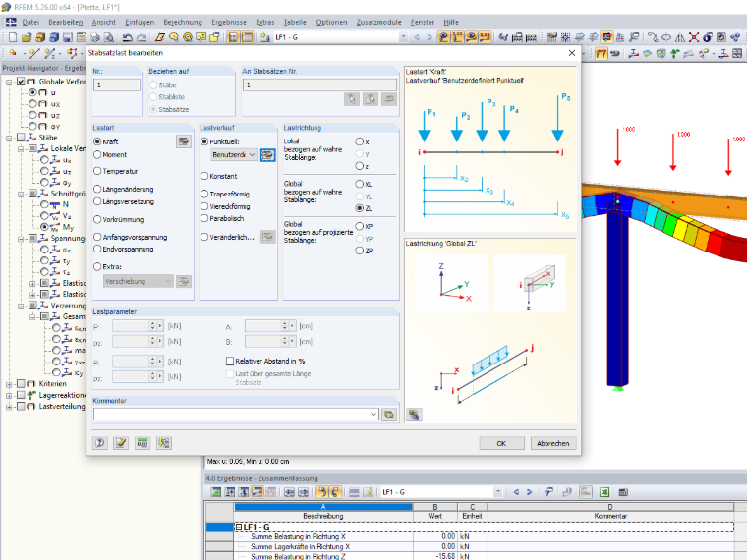This screenshot has height=560, width=747.
Task: Click the An Stabsätzen Nr. input field
Action: [x=319, y=84]
